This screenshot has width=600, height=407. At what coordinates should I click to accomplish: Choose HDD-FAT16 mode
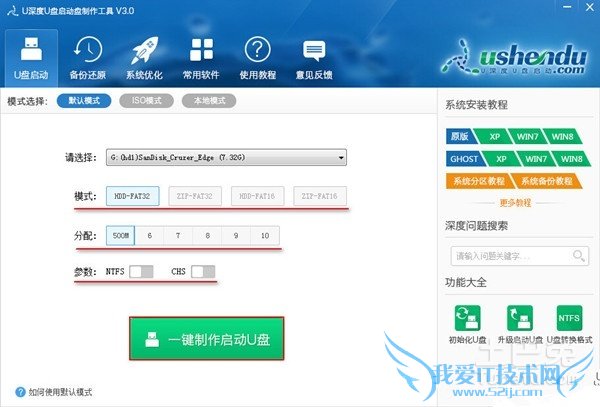[257, 196]
